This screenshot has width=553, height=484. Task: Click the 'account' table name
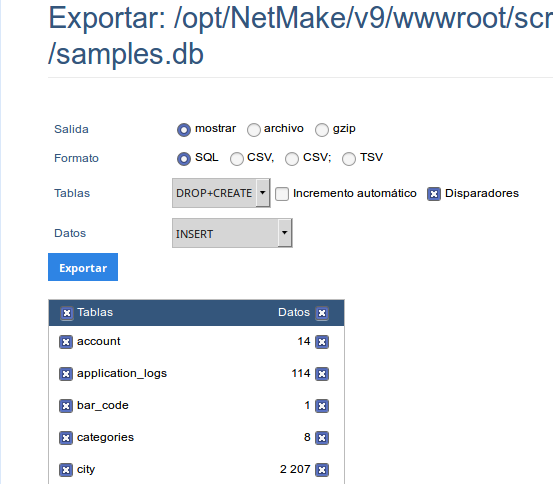tap(99, 341)
